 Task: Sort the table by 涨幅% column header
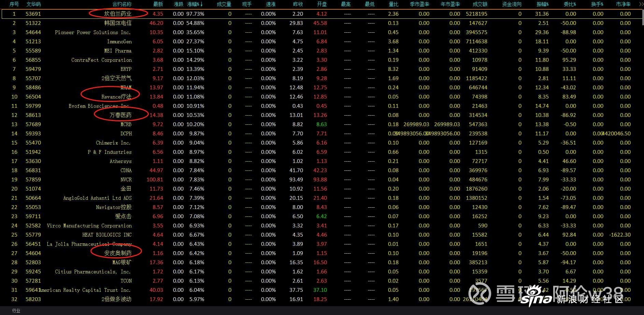pyautogui.click(x=195, y=4)
